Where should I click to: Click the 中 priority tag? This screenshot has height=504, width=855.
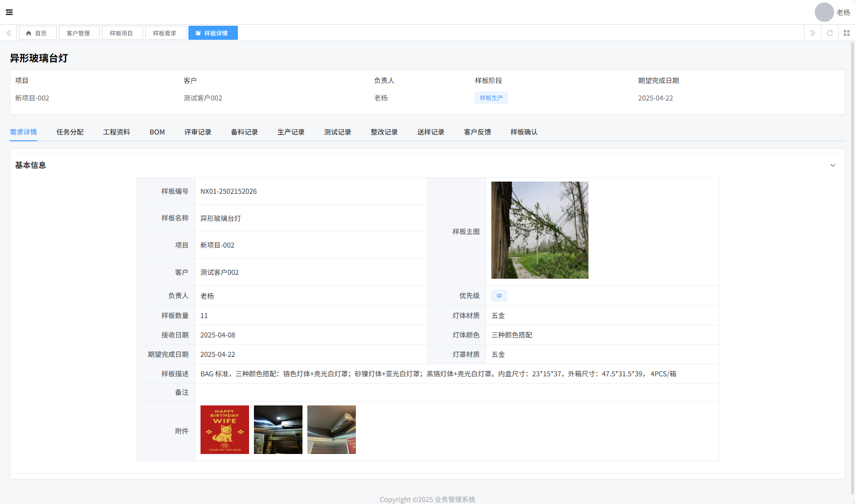click(x=499, y=296)
